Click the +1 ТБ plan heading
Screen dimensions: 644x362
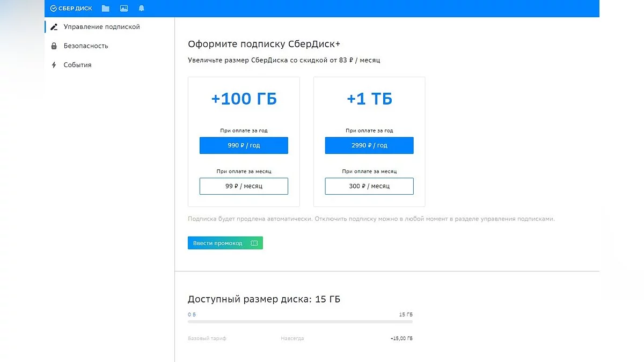[x=369, y=99]
